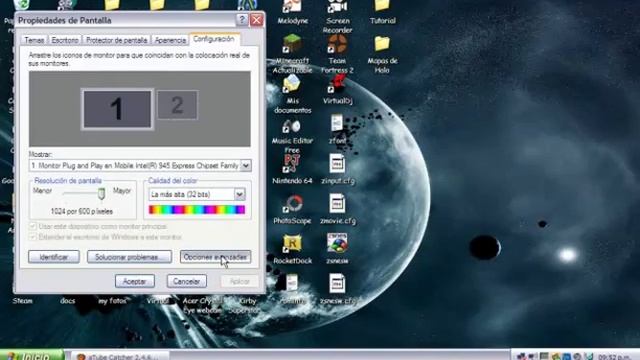Viewport: 640px width, 360px height.
Task: Select the RocketDock desktop shortcut
Action: coord(292,249)
